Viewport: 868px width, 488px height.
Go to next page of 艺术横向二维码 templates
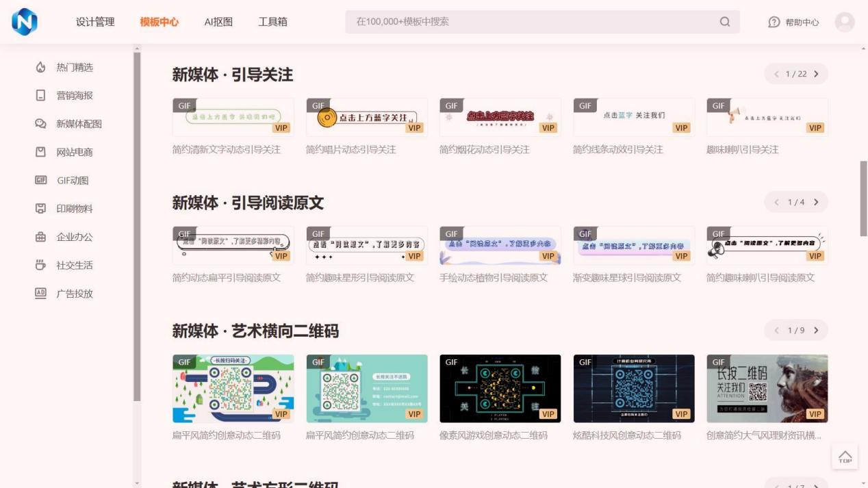(816, 331)
